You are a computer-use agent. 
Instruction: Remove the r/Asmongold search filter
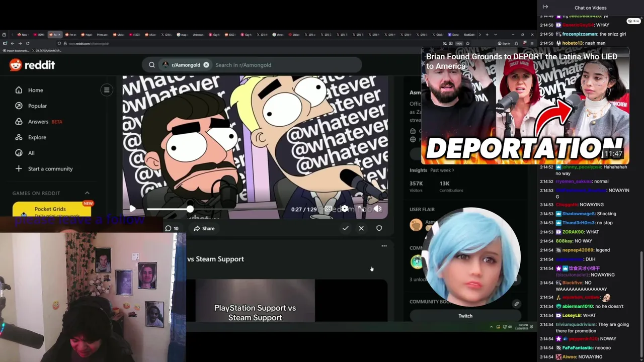pos(206,65)
